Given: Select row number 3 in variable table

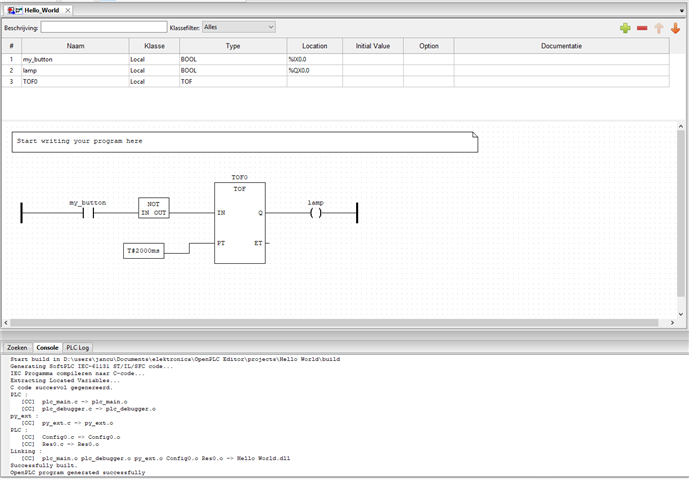Looking at the screenshot, I should [11, 81].
